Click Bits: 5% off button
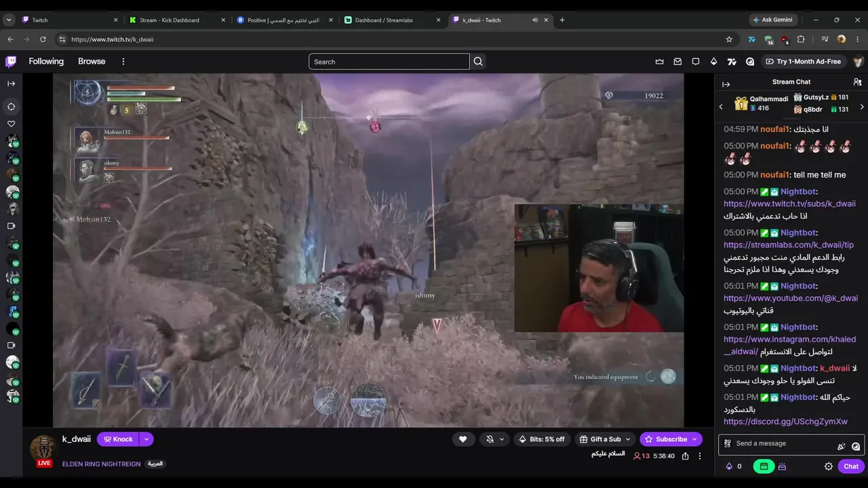Screen dimensions: 868x488 (x=542, y=439)
